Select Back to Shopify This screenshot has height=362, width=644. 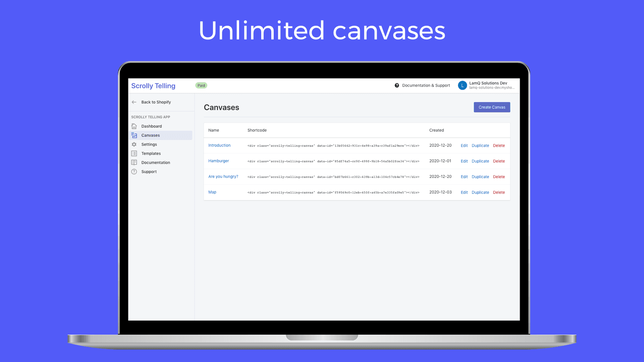(156, 102)
